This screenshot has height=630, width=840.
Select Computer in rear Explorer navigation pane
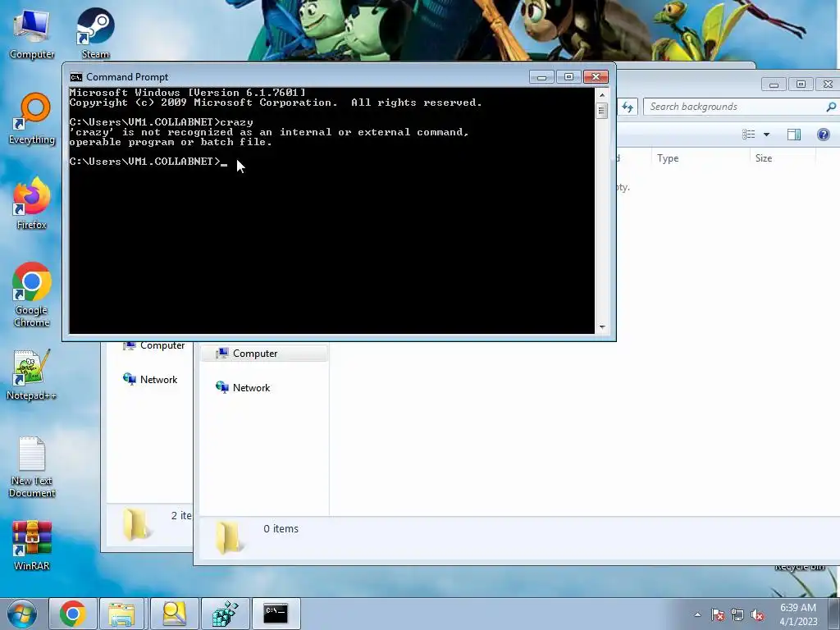tap(153, 346)
